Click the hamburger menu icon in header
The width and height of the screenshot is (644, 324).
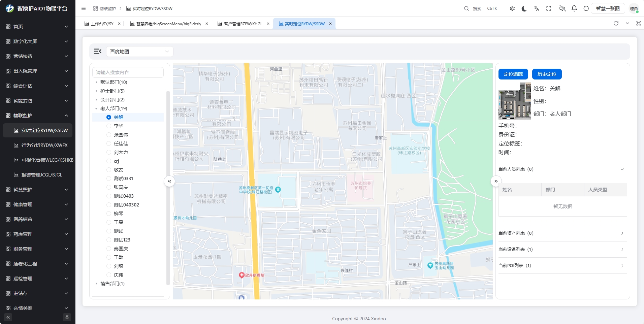tap(84, 9)
